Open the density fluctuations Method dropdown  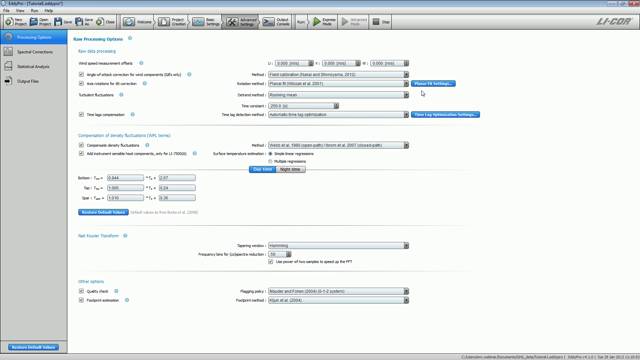[338, 145]
